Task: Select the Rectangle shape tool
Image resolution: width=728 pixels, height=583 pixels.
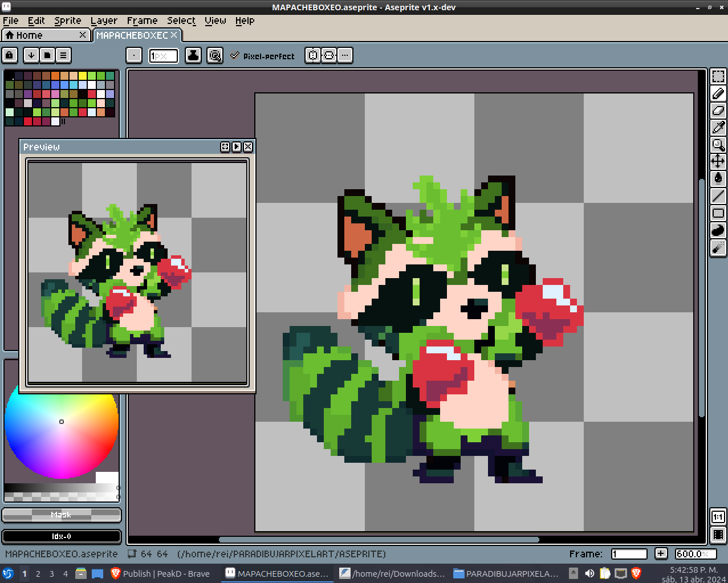Action: tap(718, 213)
